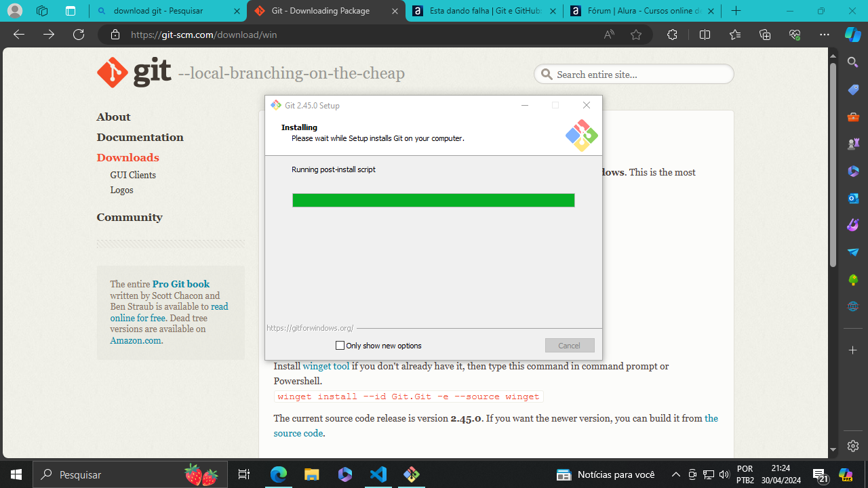The height and width of the screenshot is (488, 868).
Task: Open Browser essentials heart icon
Action: pos(795,35)
